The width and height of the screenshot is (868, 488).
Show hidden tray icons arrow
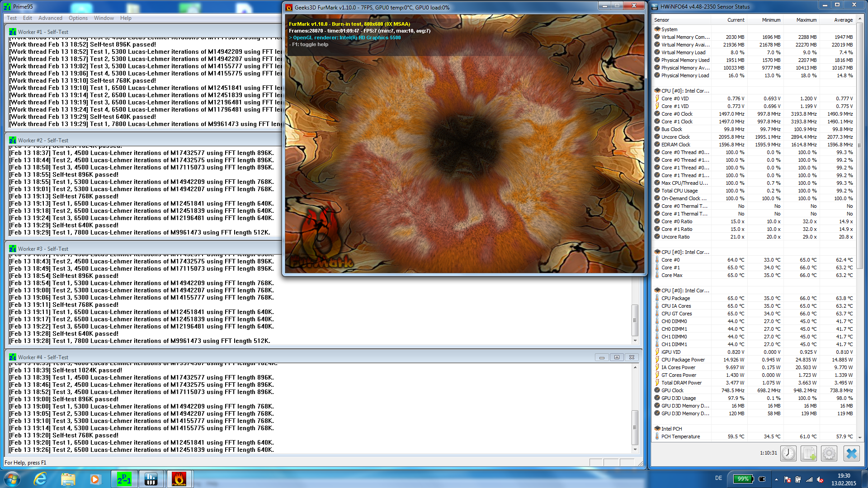776,479
